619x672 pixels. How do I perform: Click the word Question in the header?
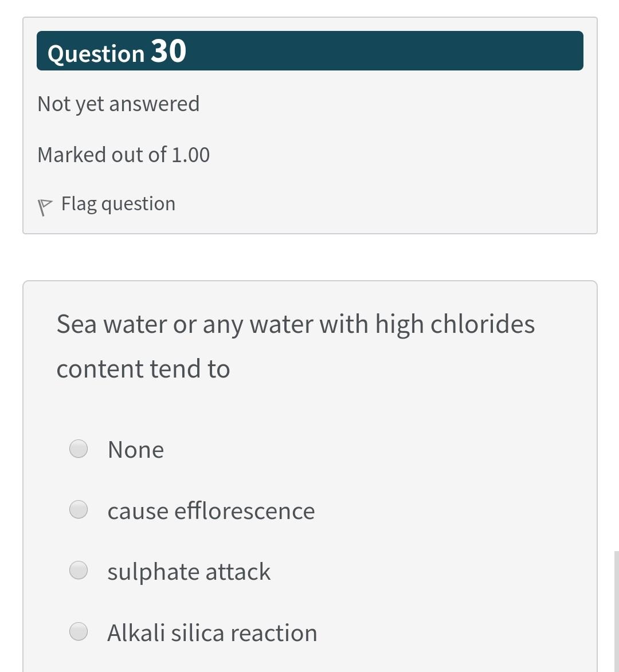click(x=96, y=54)
